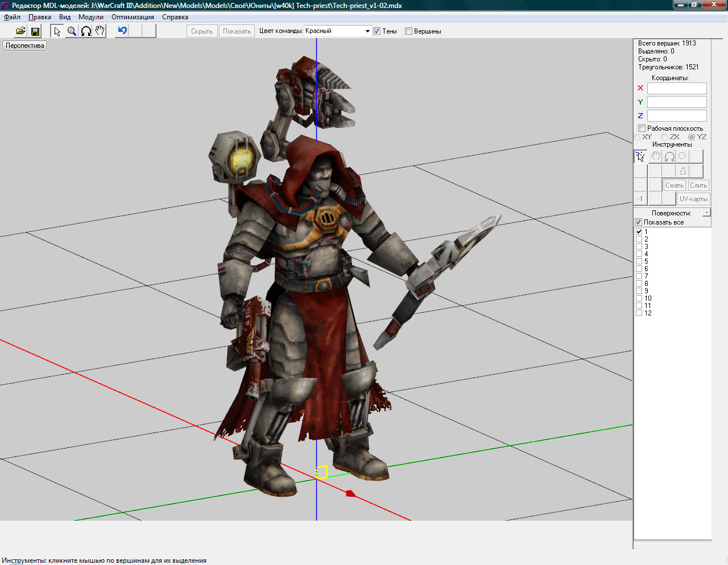The width and height of the screenshot is (728, 565).
Task: Uncheck the Показать все checkbox
Action: [639, 222]
